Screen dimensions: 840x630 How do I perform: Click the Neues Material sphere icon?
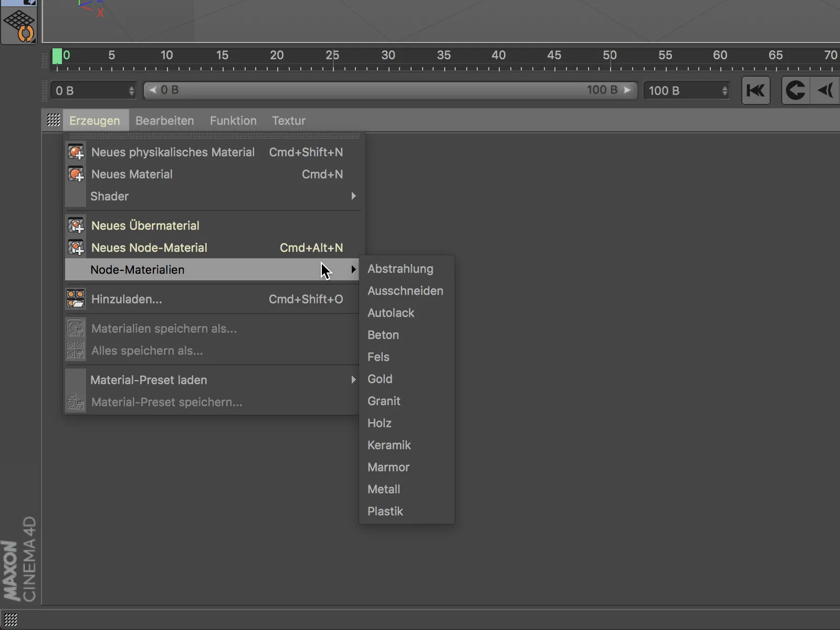[76, 174]
